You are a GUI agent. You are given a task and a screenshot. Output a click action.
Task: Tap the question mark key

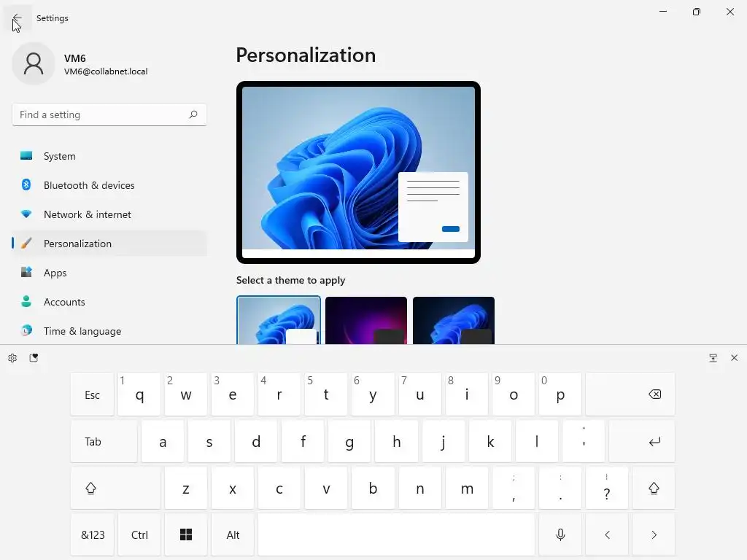(x=607, y=488)
